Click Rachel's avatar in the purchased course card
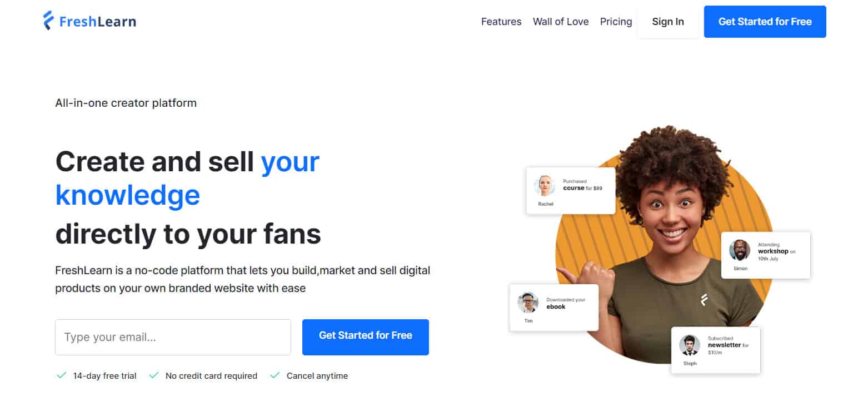Screen dimensions: 868x401 (x=545, y=186)
